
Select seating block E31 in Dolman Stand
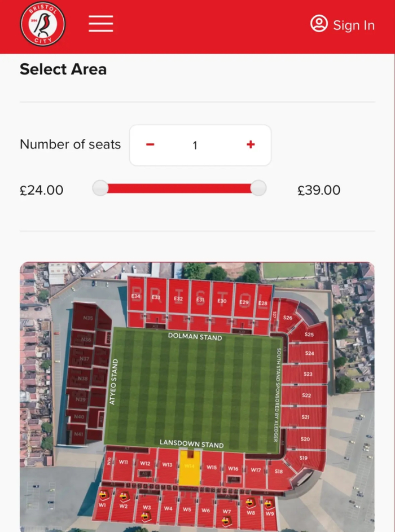[200, 299]
